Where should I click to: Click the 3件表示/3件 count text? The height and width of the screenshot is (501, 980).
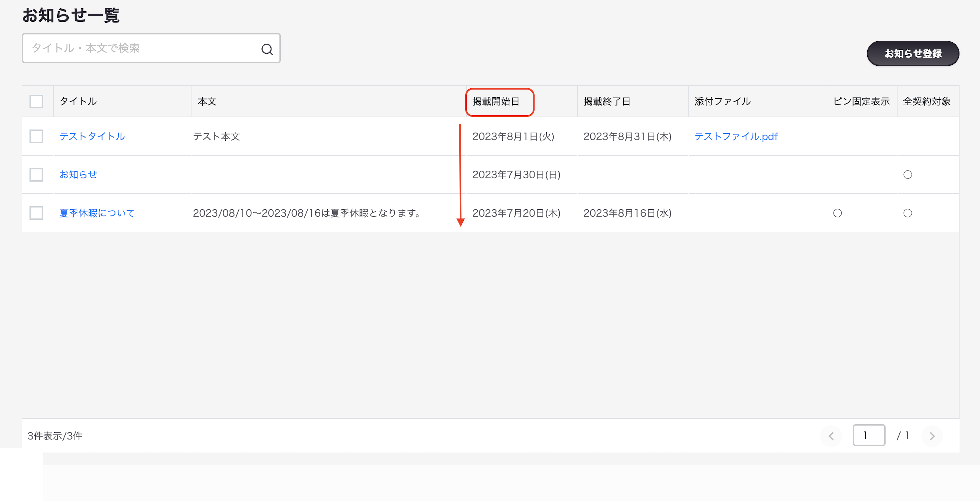tap(55, 436)
